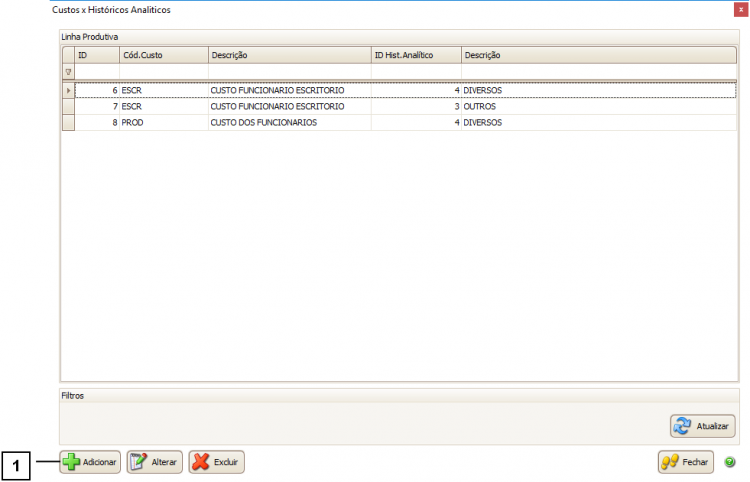Click the row selector for the PROD row
The width and height of the screenshot is (750, 482).
[68, 122]
